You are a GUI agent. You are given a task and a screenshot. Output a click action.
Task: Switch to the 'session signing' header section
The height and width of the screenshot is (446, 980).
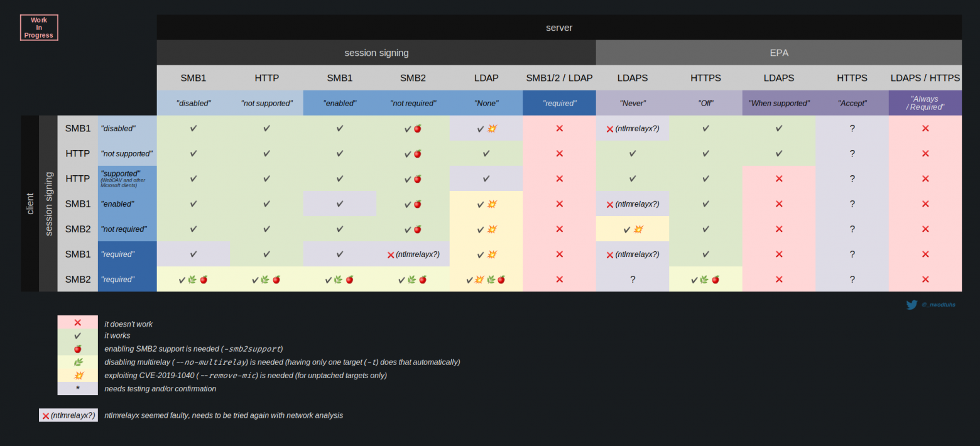(x=376, y=53)
